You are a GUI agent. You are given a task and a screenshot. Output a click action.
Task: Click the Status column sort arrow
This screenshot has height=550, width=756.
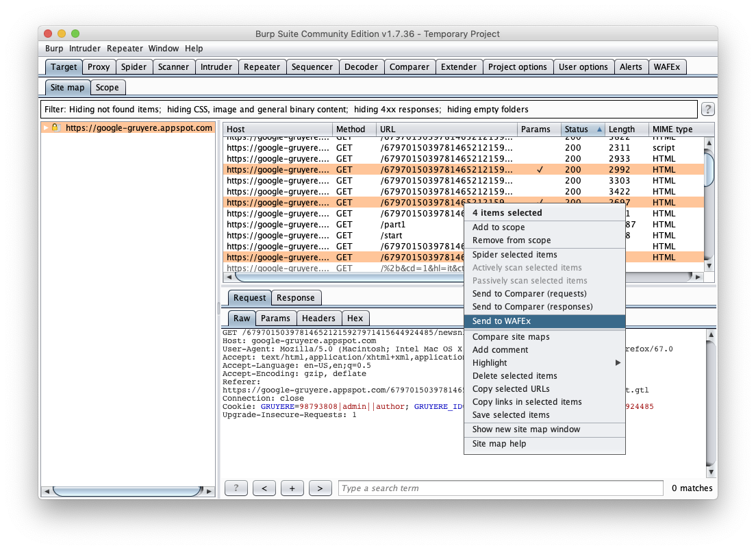tap(599, 129)
